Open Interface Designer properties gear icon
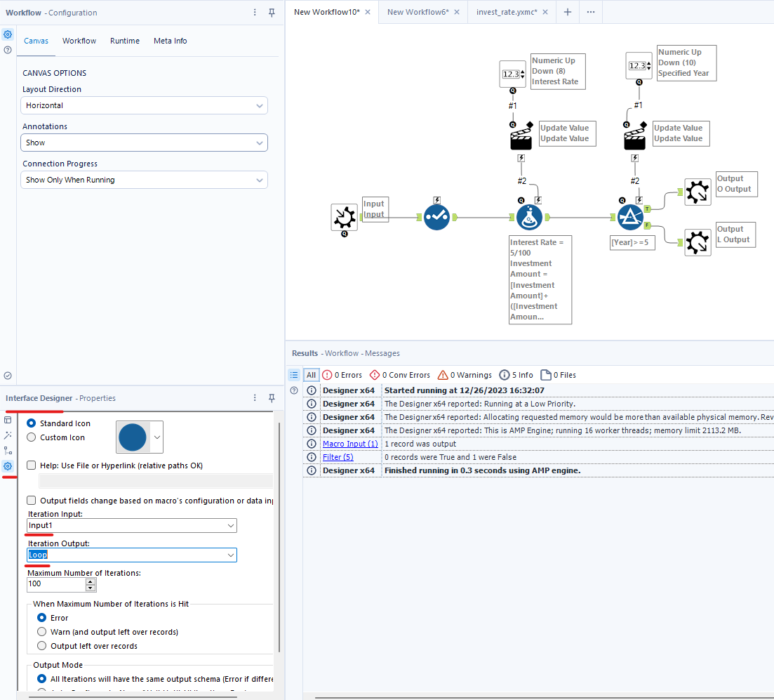This screenshot has height=700, width=774. click(x=8, y=466)
